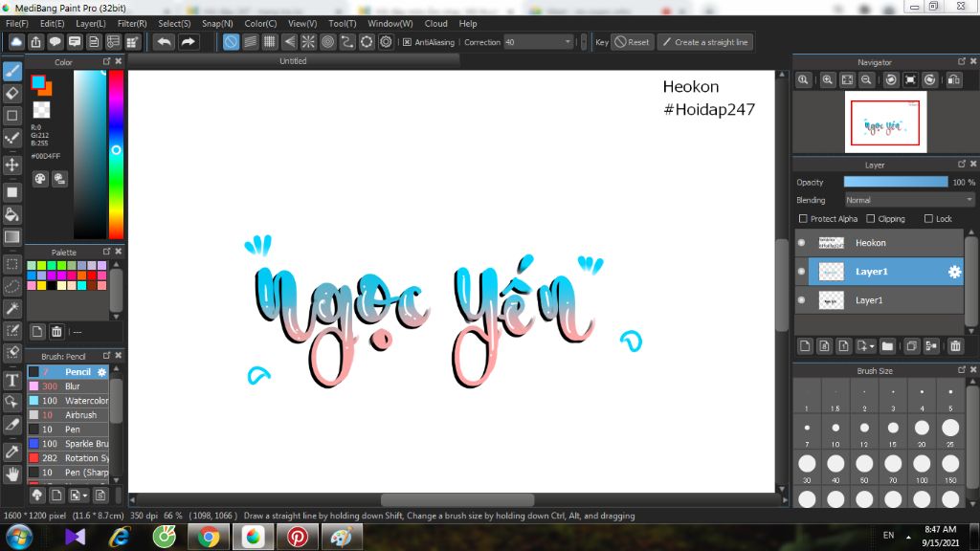980x551 pixels.
Task: Delete palette color trash icon
Action: coord(56,331)
